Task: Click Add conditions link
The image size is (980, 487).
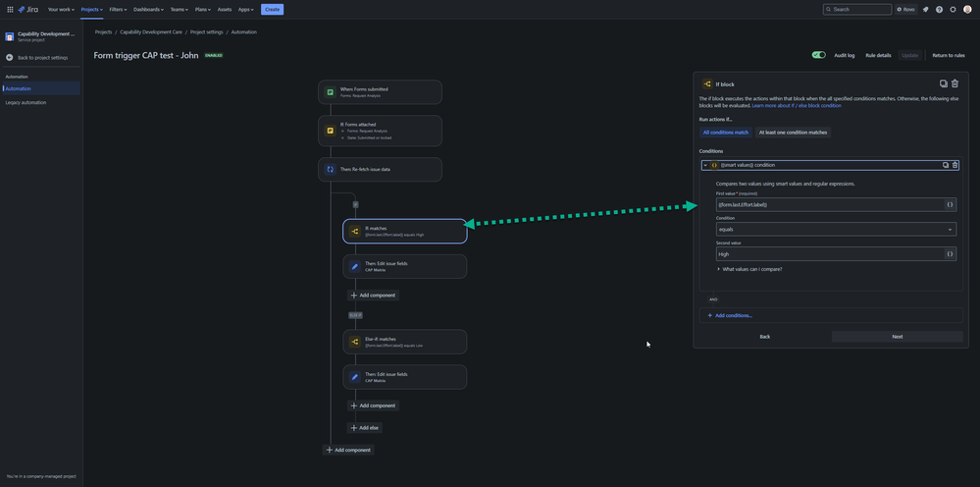Action: coord(730,316)
